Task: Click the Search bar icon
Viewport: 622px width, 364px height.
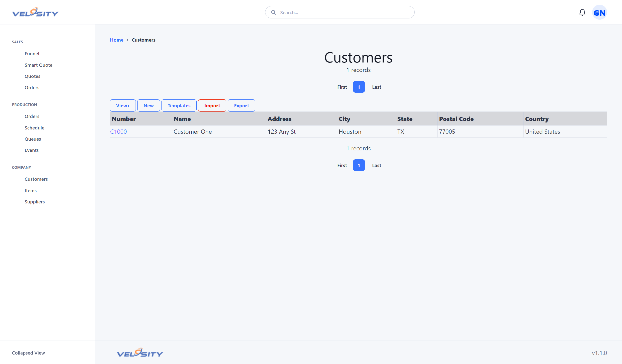Action: click(x=273, y=12)
